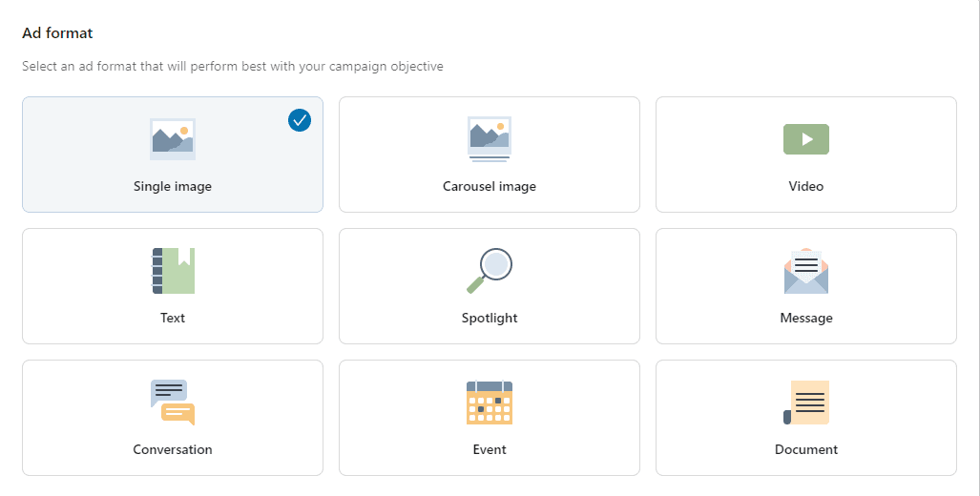This screenshot has width=980, height=496.
Task: Select the "Single image" label
Action: [x=173, y=187]
